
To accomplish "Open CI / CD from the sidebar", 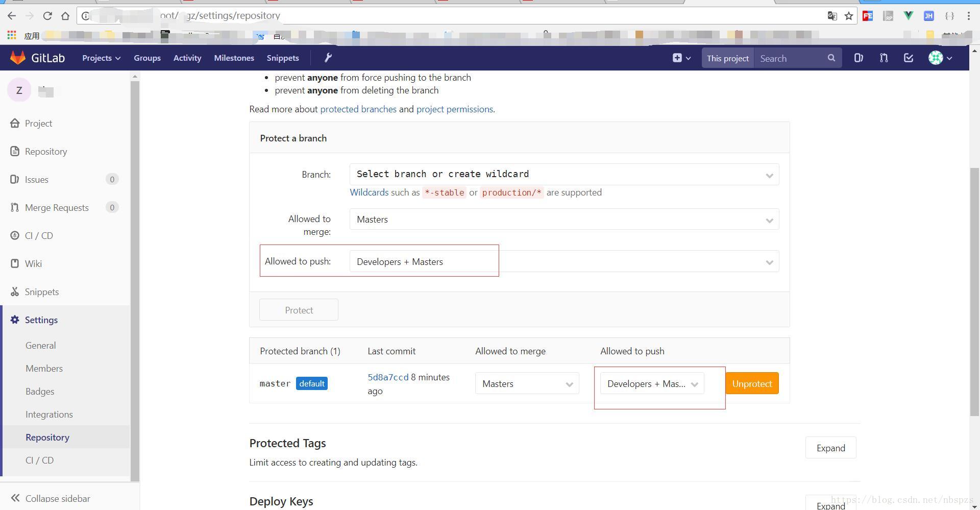I will (39, 235).
